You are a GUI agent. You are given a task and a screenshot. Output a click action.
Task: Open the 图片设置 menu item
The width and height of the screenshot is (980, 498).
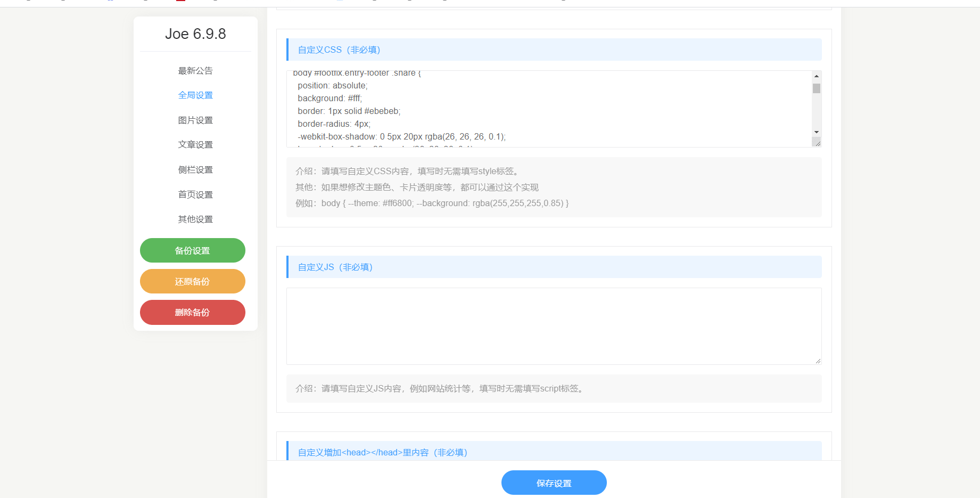coord(195,120)
